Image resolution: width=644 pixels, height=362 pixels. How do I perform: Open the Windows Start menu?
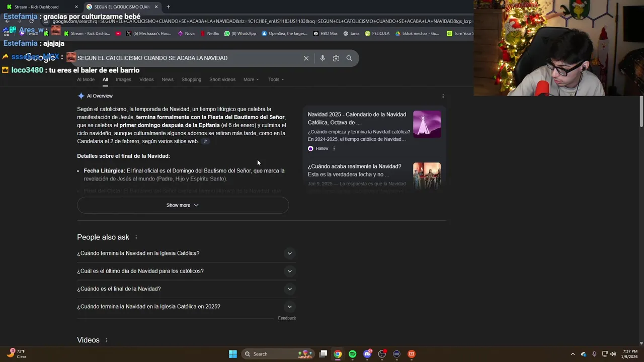[233, 354]
